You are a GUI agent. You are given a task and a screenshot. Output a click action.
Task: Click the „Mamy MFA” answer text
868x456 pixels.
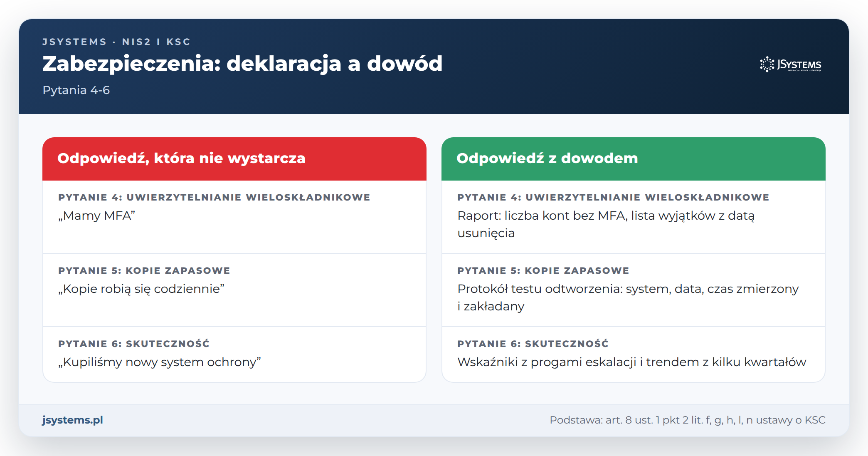click(x=97, y=216)
